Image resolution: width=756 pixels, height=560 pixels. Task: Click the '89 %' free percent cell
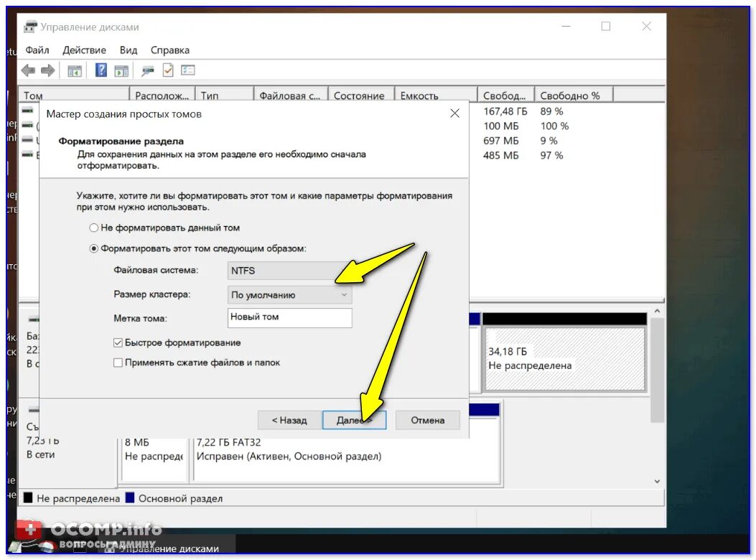(551, 111)
